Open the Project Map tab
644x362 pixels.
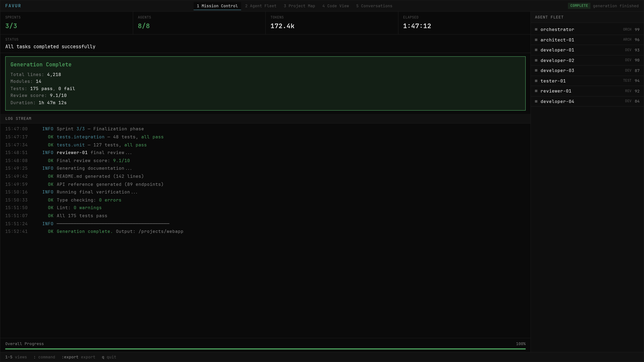tap(299, 6)
